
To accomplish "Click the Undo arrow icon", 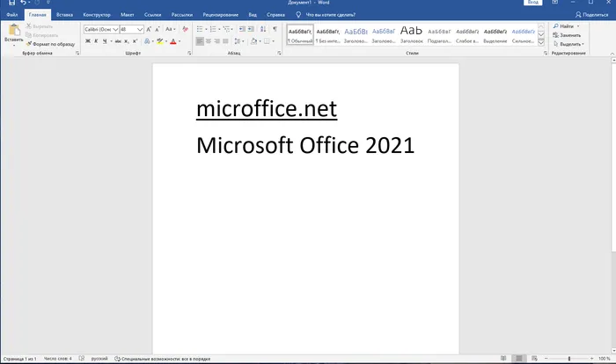I will [24, 3].
